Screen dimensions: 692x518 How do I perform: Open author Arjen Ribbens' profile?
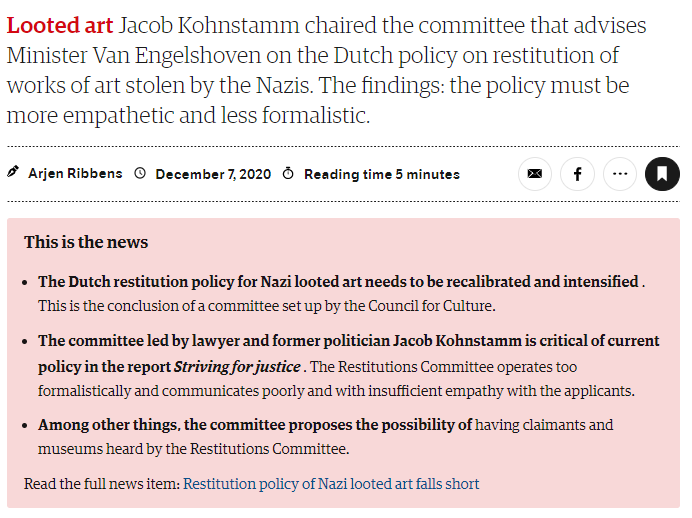click(x=75, y=173)
